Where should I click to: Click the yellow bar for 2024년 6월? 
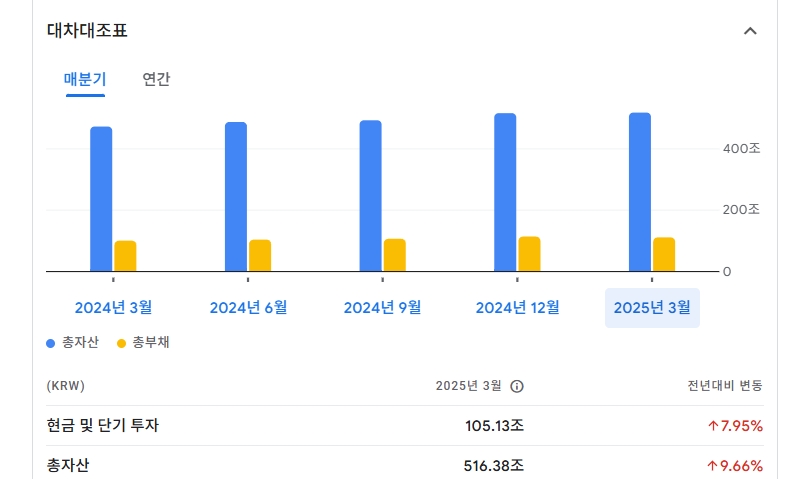click(x=260, y=255)
